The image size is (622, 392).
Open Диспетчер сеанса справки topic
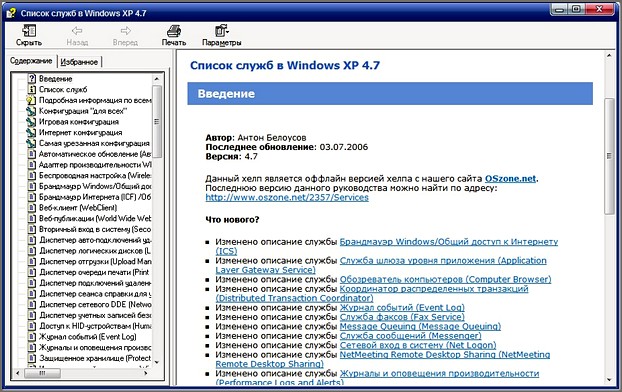95,294
